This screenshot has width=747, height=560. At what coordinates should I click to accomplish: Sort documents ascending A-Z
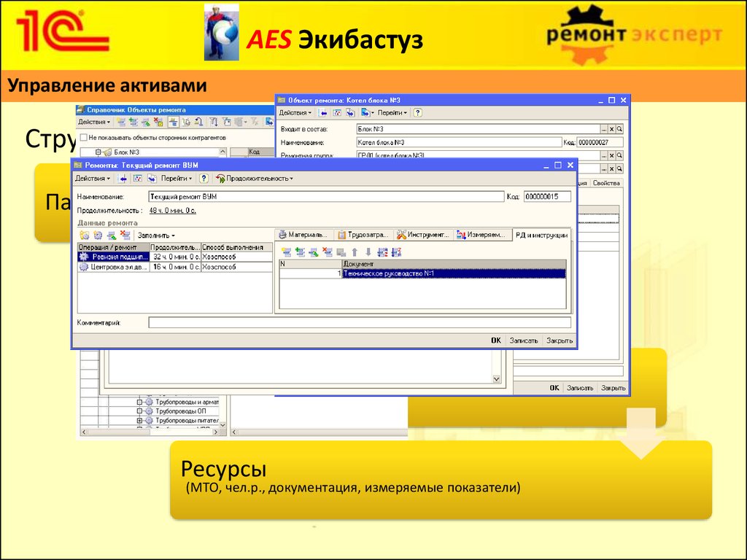click(x=382, y=252)
